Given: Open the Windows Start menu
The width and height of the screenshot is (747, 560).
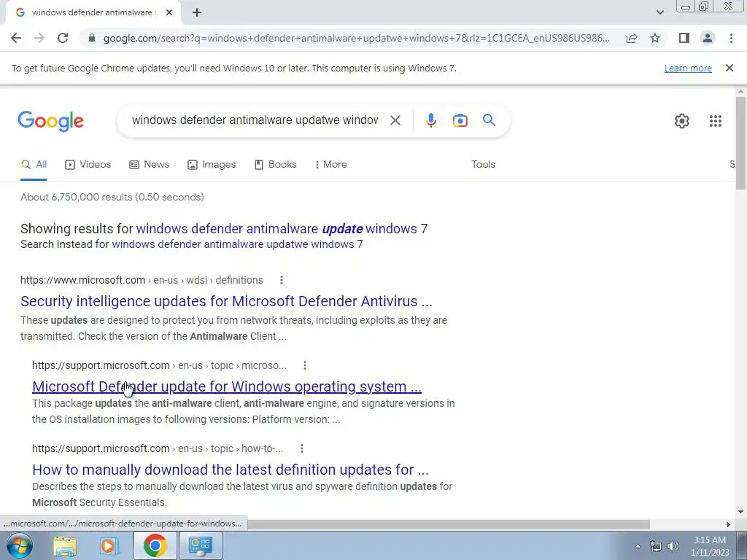Looking at the screenshot, I should 19,545.
